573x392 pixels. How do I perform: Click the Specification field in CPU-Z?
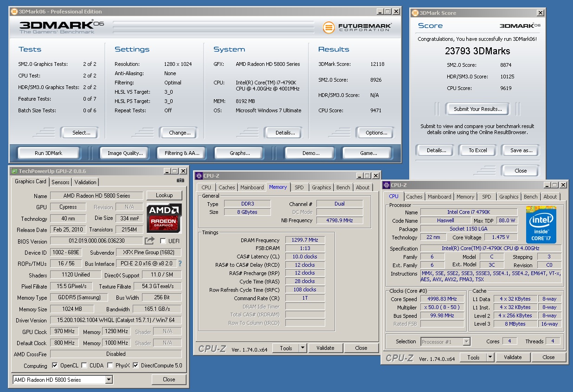[490, 248]
